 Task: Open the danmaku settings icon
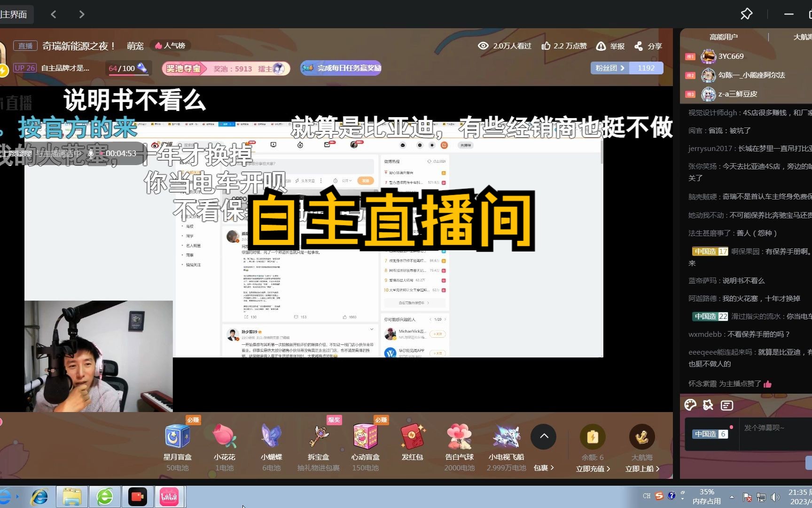click(727, 405)
